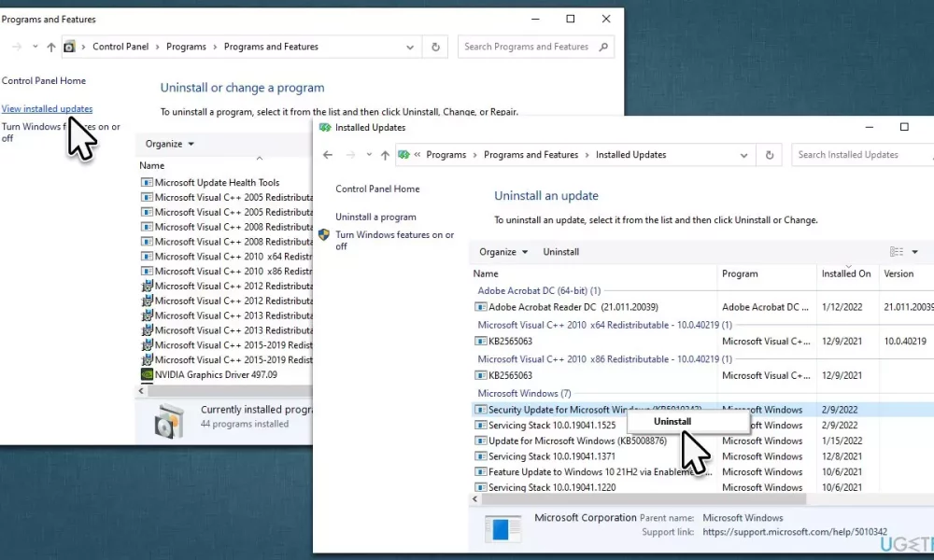Viewport: 934px width, 560px height.
Task: Select the KB2565063 row under the x64 Redistributable group
Action: (703, 342)
